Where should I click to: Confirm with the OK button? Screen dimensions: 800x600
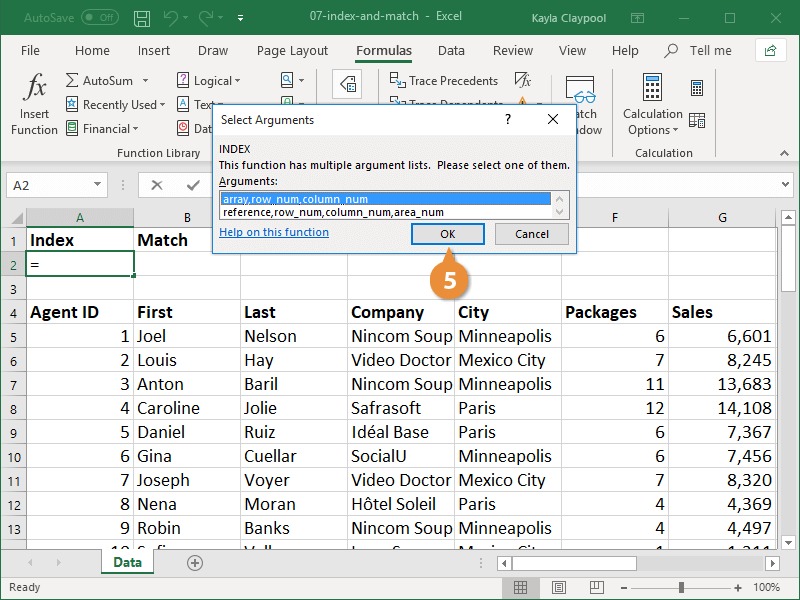point(447,233)
